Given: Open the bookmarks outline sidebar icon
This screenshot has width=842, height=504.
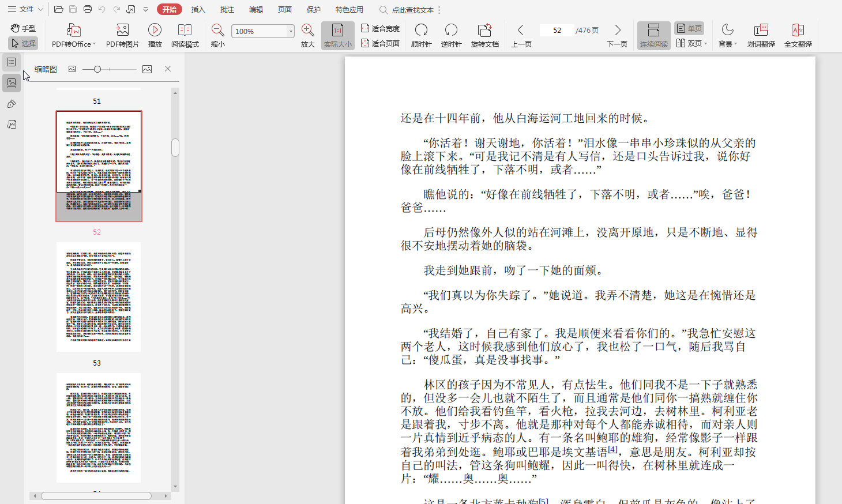Looking at the screenshot, I should coord(12,62).
